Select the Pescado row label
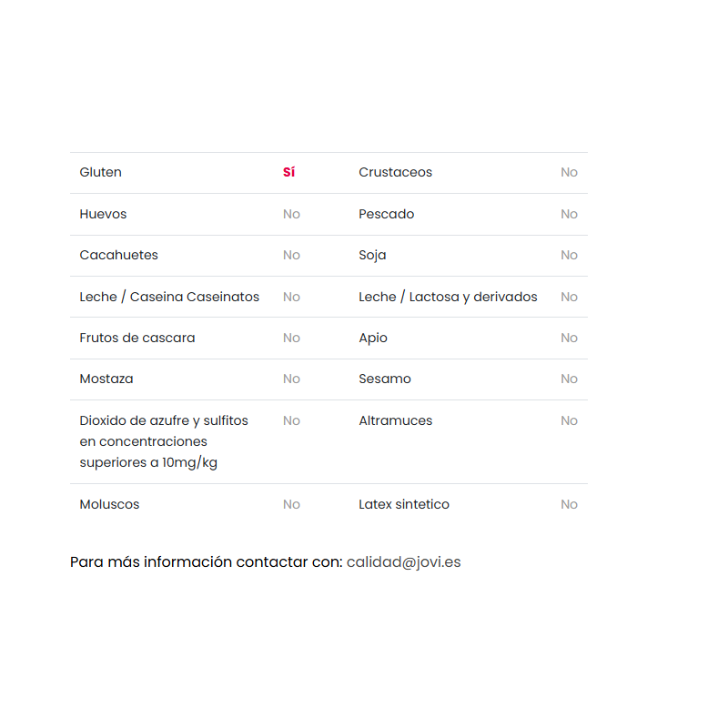 [386, 214]
